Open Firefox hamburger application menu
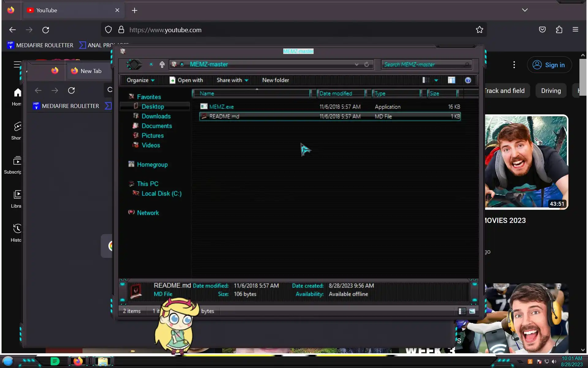This screenshot has height=368, width=588. click(575, 30)
